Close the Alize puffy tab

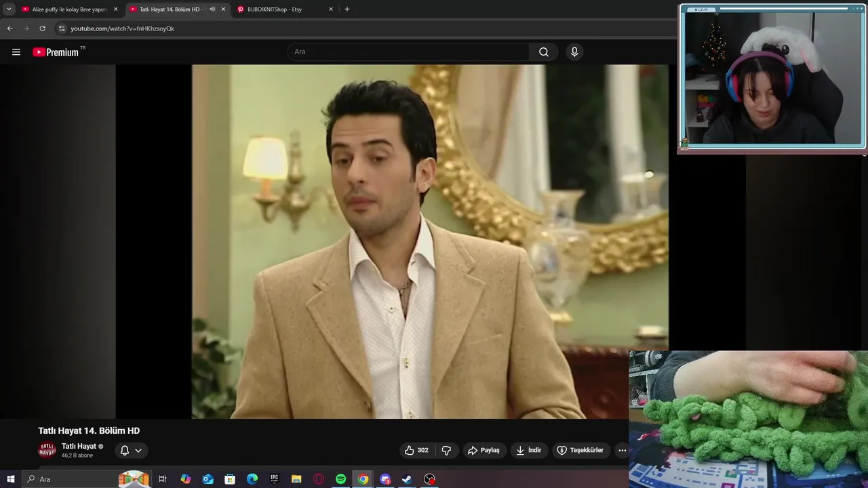click(x=115, y=9)
